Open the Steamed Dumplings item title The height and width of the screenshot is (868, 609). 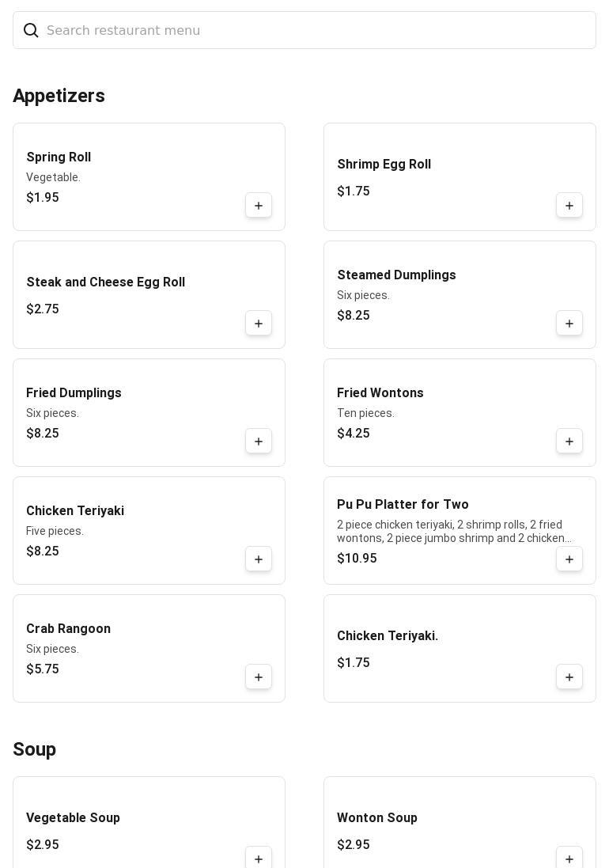coord(396,275)
